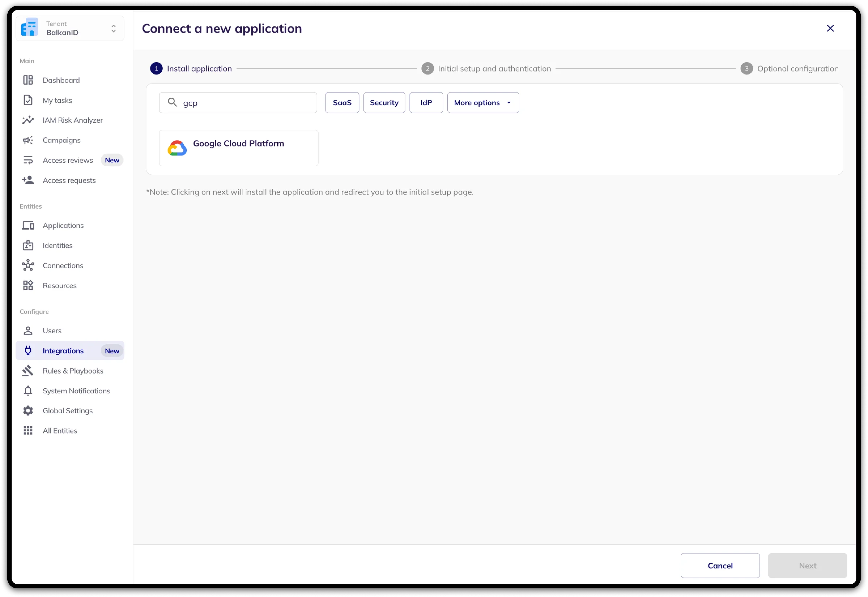This screenshot has height=597, width=868.
Task: Open the BalkanID tenant switcher
Action: (70, 28)
